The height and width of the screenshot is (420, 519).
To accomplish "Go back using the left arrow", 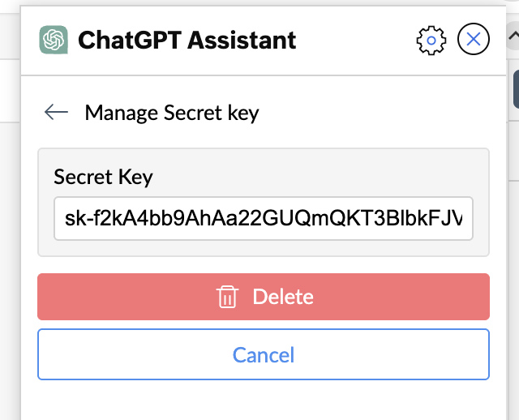I will point(56,112).
